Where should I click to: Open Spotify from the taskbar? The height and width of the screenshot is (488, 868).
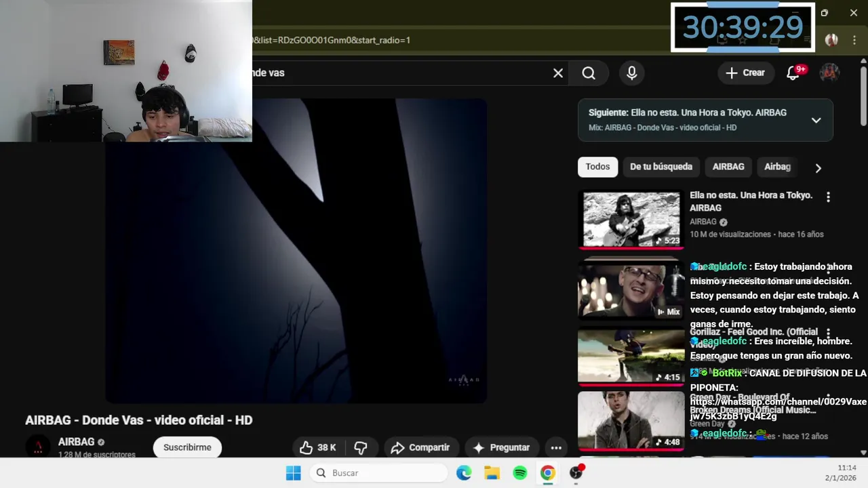click(x=520, y=473)
